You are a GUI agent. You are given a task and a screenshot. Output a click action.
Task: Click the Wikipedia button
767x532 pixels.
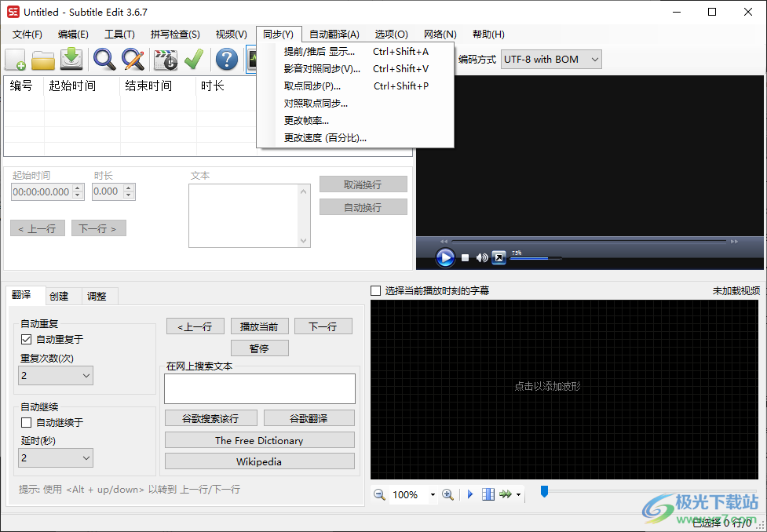(x=259, y=461)
